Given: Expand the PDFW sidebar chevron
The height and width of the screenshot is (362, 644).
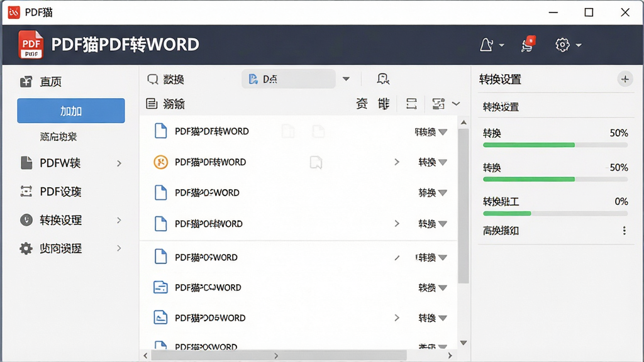Looking at the screenshot, I should coord(119,163).
